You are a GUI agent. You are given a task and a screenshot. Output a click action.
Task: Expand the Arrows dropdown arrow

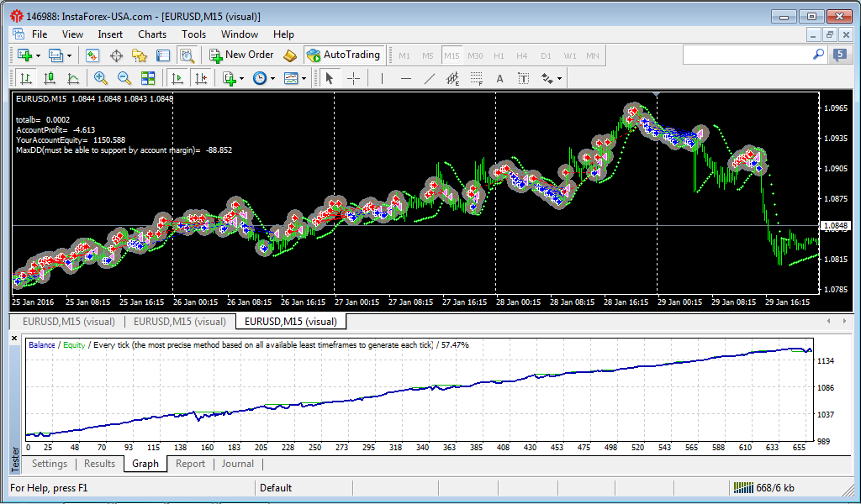click(559, 79)
